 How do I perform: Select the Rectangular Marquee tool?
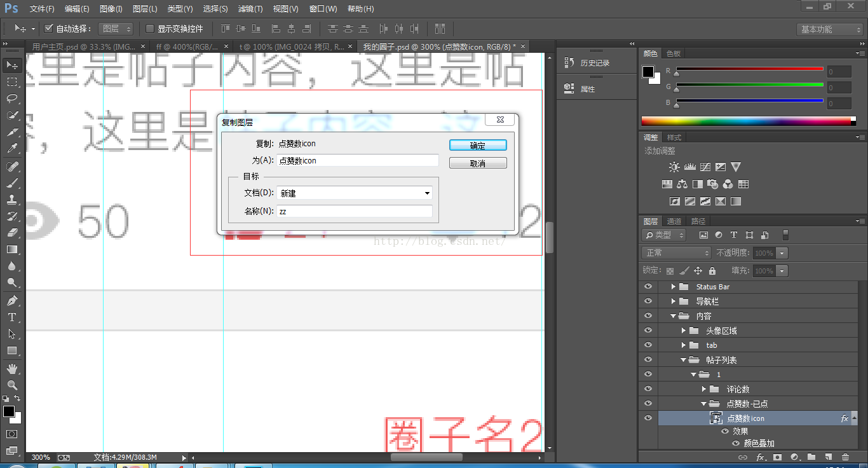tap(12, 82)
